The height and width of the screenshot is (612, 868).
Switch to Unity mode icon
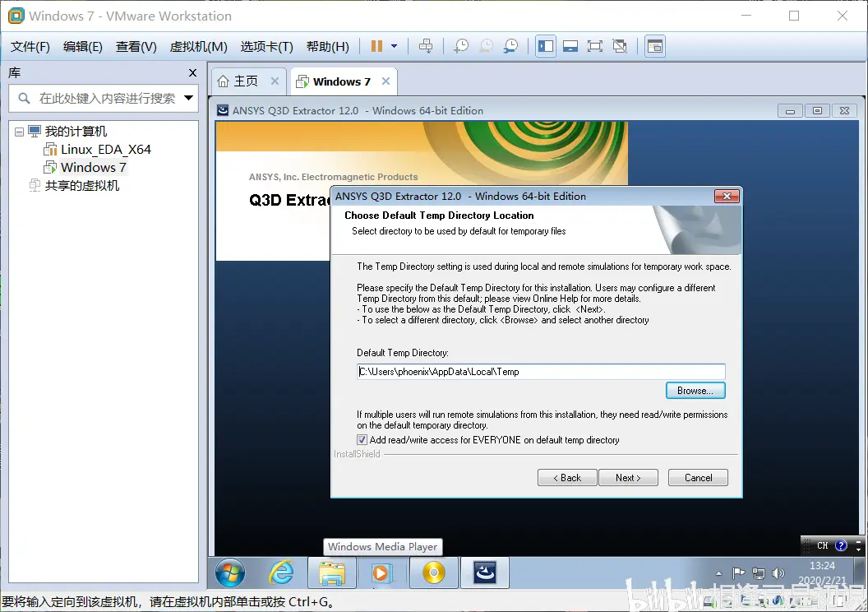click(620, 47)
